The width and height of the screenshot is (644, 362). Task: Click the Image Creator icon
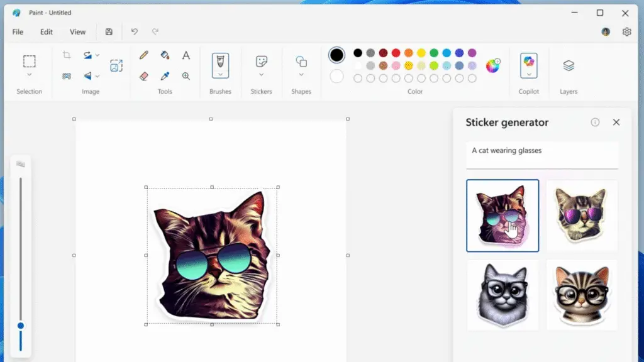(x=116, y=65)
